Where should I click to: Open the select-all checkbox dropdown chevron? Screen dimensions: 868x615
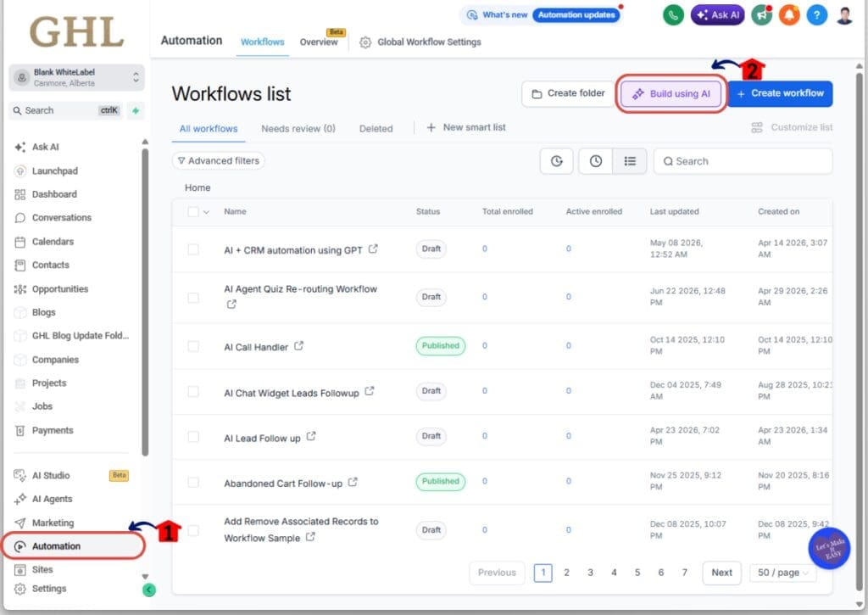[207, 212]
